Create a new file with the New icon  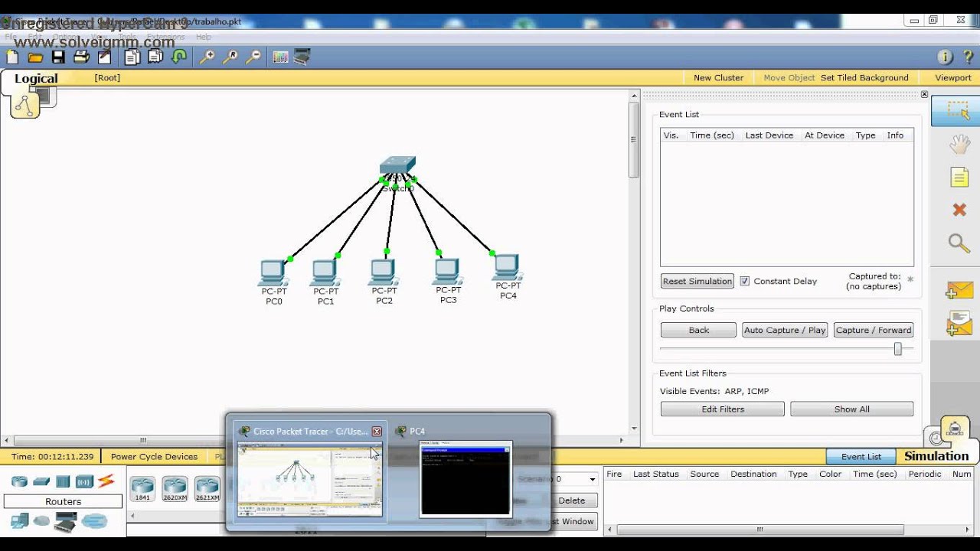(x=12, y=57)
